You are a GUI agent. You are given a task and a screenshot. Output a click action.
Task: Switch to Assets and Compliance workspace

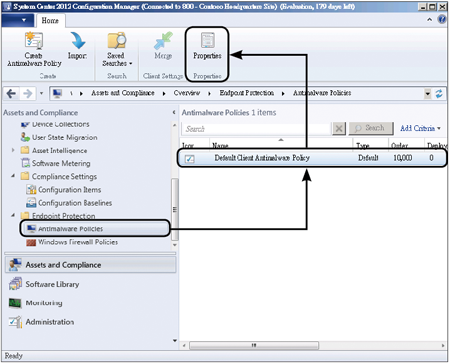pos(91,265)
